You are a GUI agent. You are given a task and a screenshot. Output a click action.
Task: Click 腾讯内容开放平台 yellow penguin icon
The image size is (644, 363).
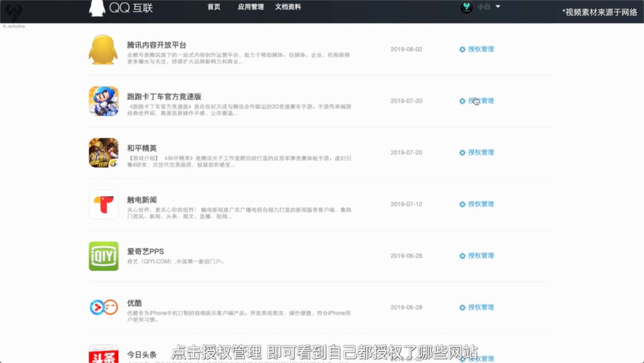[103, 50]
